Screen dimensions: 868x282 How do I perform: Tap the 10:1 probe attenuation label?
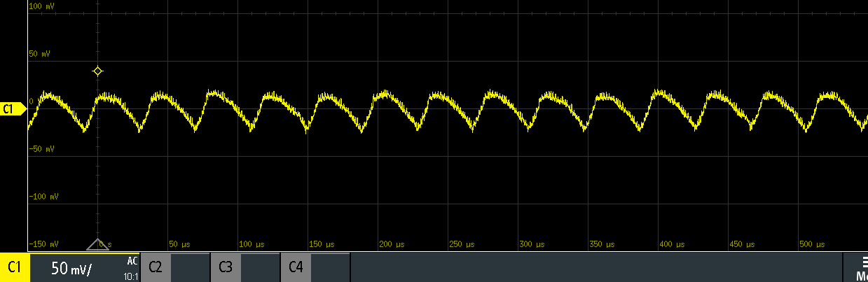[x=130, y=276]
